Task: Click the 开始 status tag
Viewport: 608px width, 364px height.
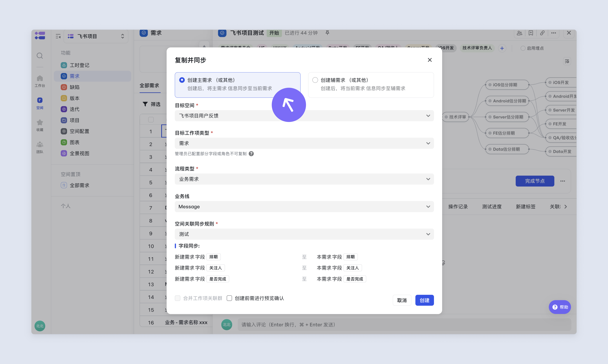Action: (274, 33)
